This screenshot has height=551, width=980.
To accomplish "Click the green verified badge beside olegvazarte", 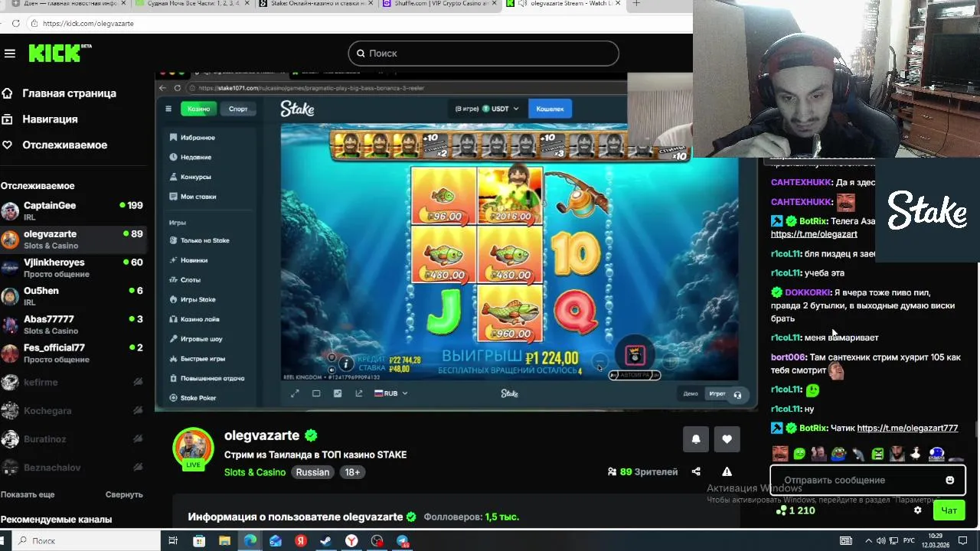I will click(311, 435).
